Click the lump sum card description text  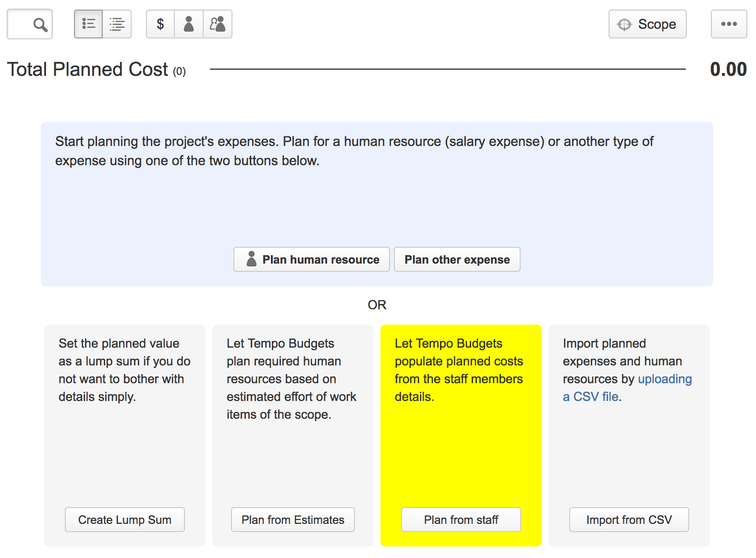[124, 370]
